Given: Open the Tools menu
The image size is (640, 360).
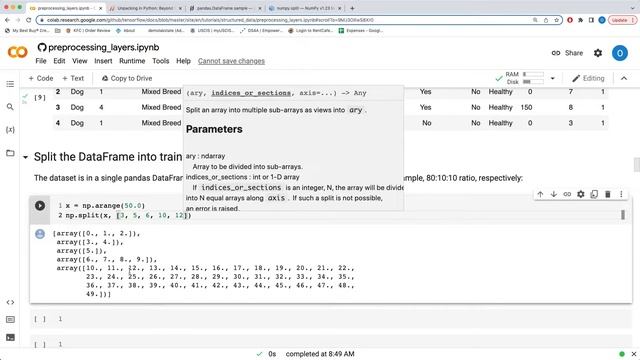Looking at the screenshot, I should point(160,61).
